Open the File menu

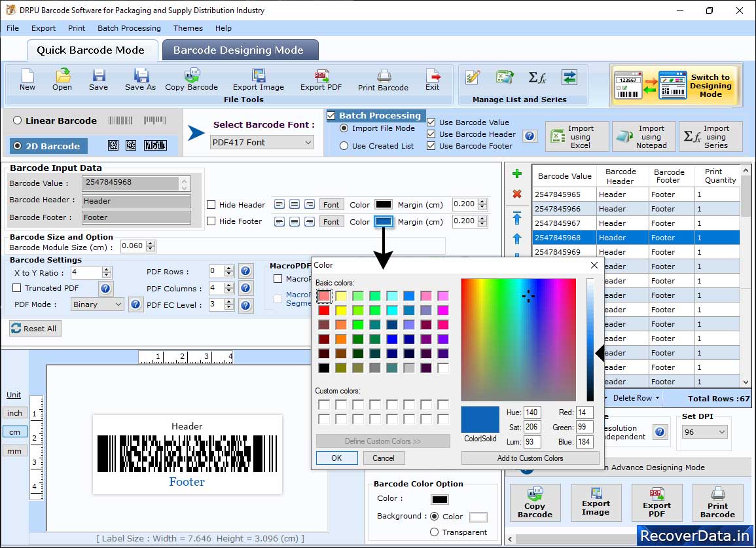click(12, 28)
